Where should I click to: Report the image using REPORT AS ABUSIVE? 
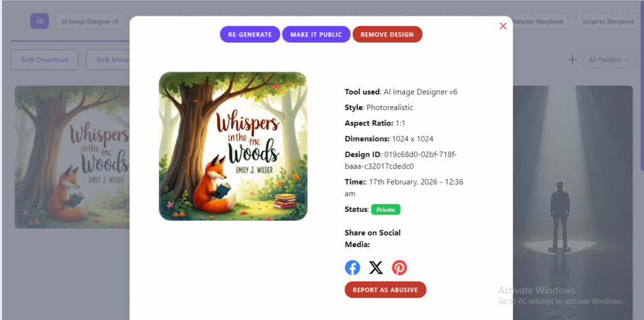click(x=386, y=290)
